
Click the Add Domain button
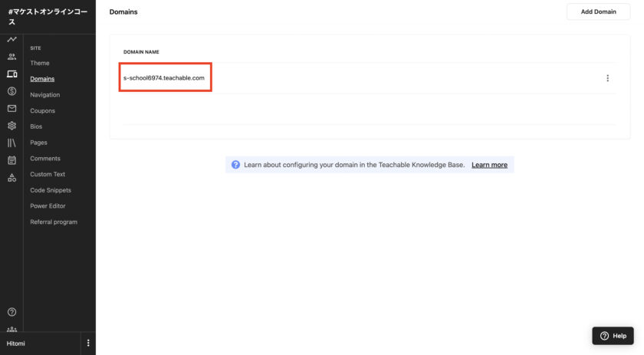click(x=599, y=12)
